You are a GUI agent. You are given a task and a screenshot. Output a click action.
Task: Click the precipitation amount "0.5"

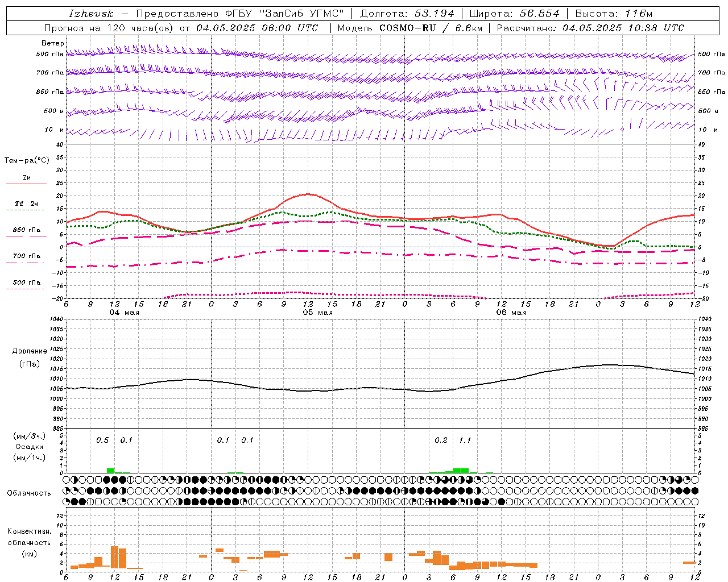point(102,440)
